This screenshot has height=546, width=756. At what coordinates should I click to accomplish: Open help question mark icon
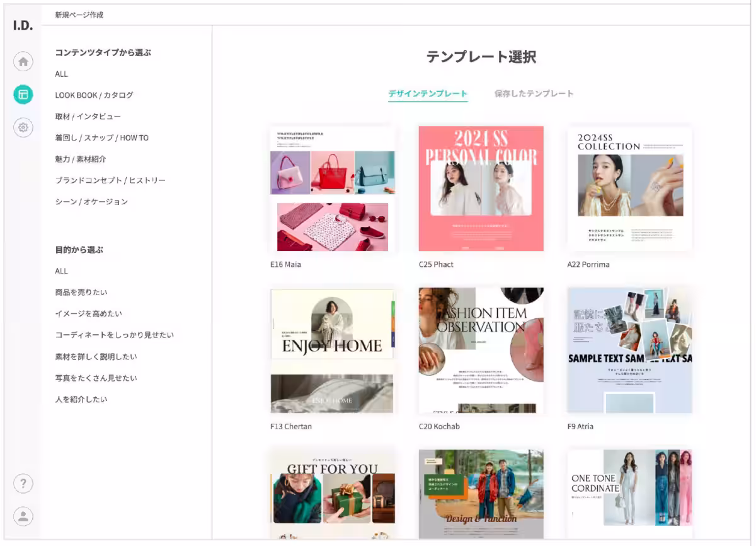tap(23, 484)
